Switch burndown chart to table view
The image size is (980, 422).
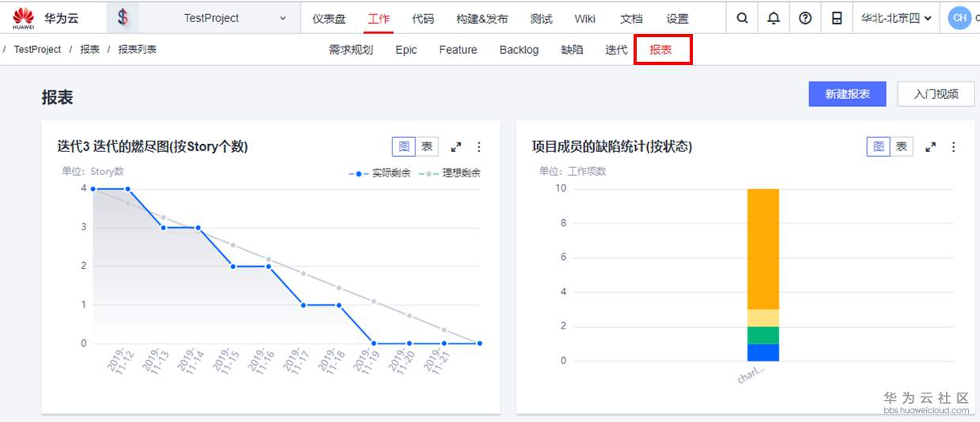coord(426,146)
